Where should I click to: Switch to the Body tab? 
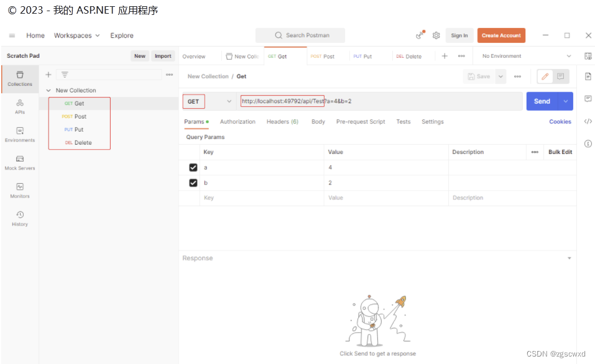[318, 122]
